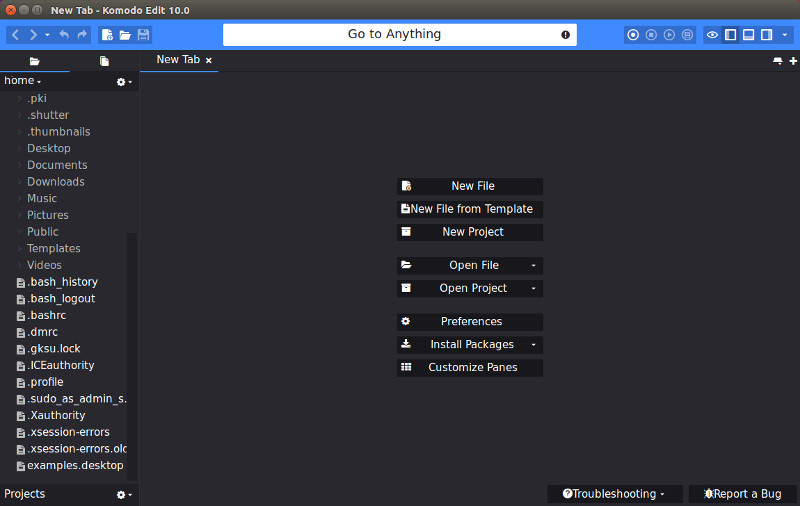
Task: Switch to the Places folder tab in sidebar
Action: click(x=35, y=61)
